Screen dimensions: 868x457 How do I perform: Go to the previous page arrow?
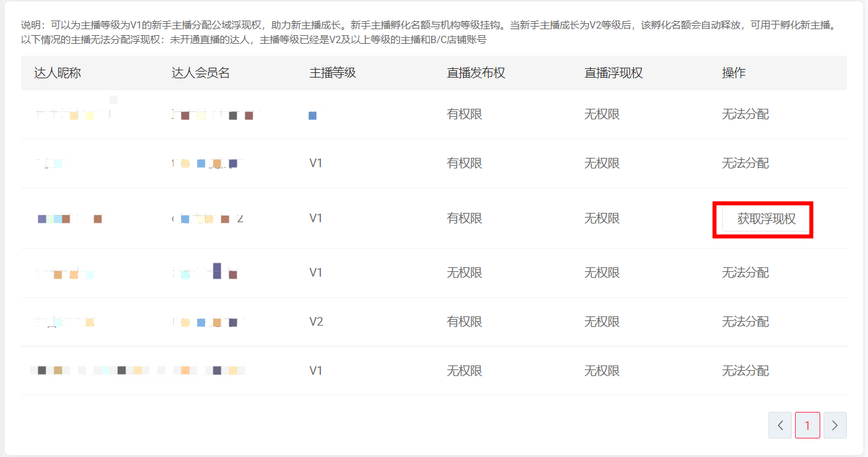pyautogui.click(x=780, y=425)
